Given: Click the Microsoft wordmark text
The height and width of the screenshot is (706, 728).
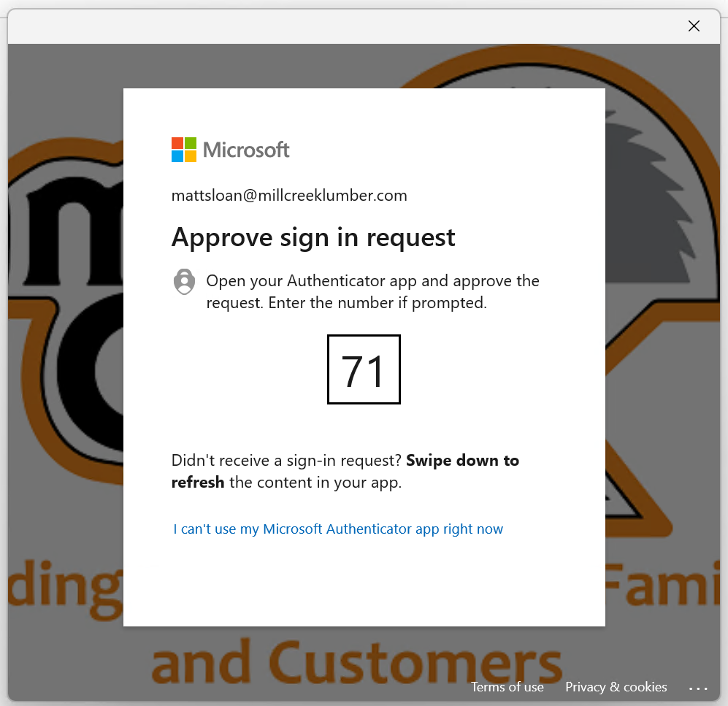Looking at the screenshot, I should pyautogui.click(x=246, y=150).
